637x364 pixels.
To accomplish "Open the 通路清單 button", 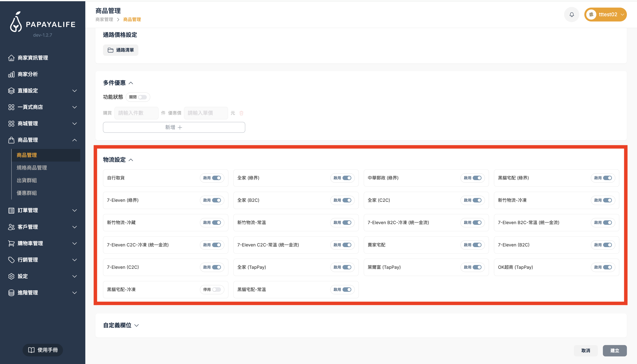I will 120,50.
